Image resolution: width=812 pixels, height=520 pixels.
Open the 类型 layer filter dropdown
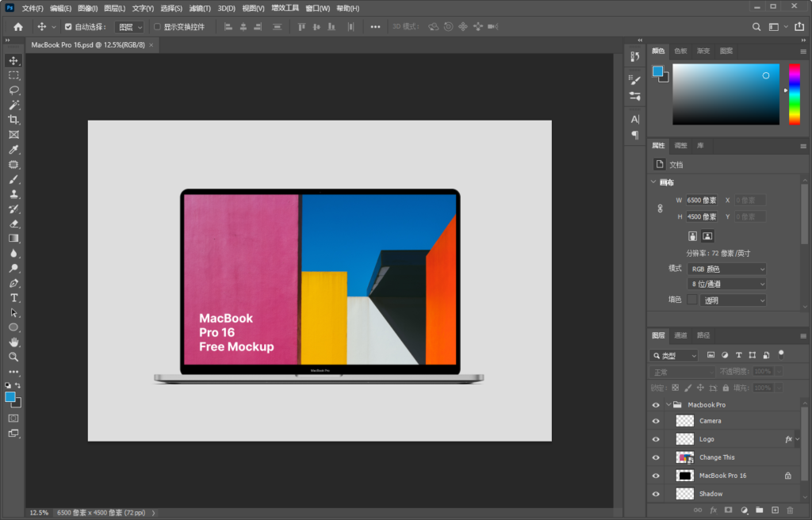coord(674,356)
